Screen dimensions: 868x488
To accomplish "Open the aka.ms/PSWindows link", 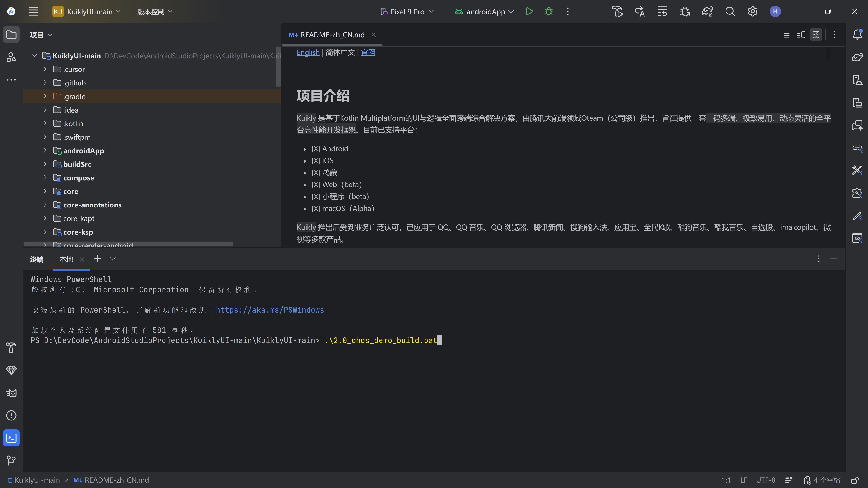I will click(x=270, y=310).
